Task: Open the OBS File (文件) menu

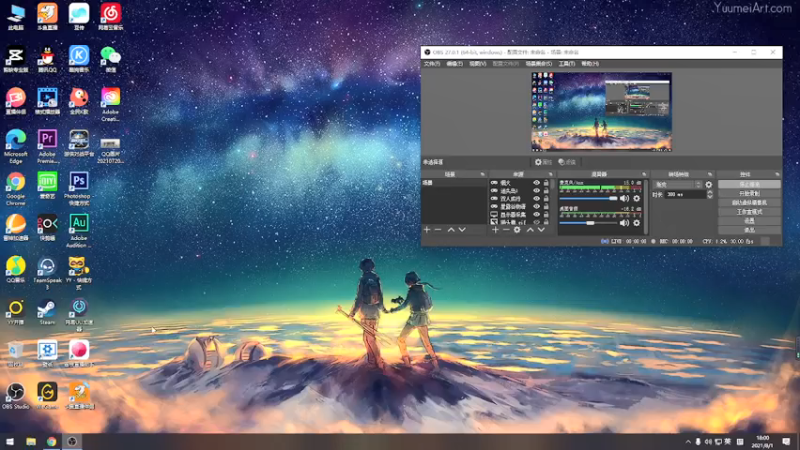Action: pos(432,64)
